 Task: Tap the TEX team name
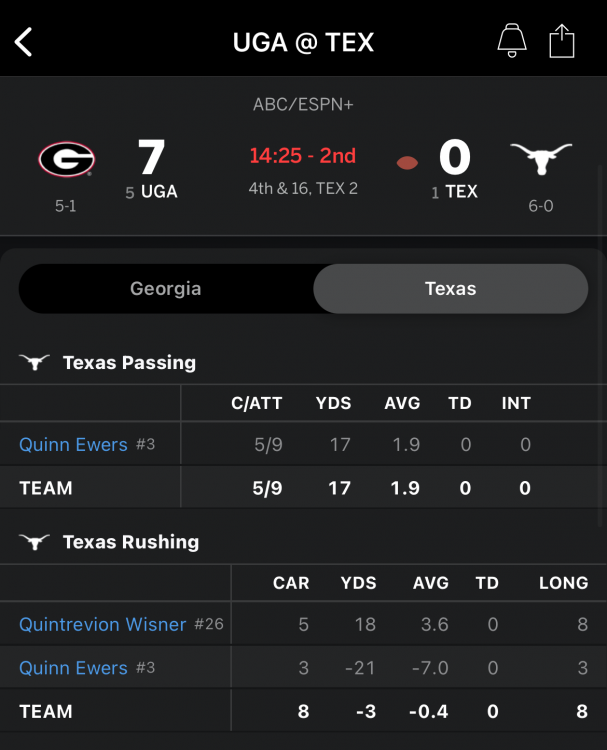pos(460,192)
